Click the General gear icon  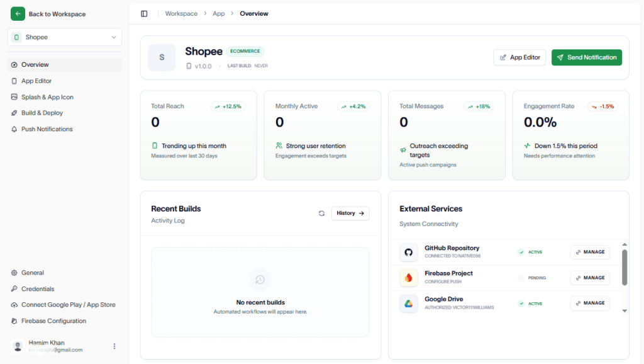(x=14, y=273)
